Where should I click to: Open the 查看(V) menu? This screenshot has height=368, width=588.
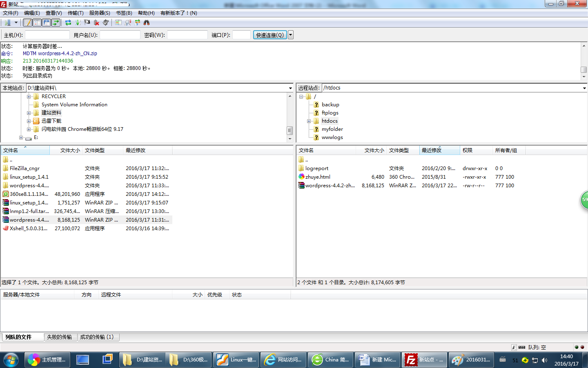click(x=53, y=13)
